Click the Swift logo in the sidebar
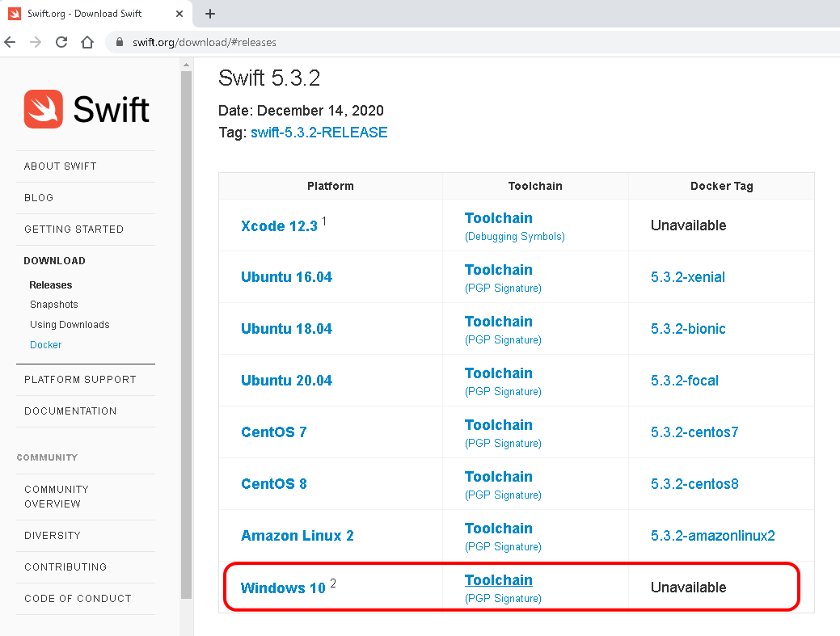The width and height of the screenshot is (840, 636). [85, 109]
